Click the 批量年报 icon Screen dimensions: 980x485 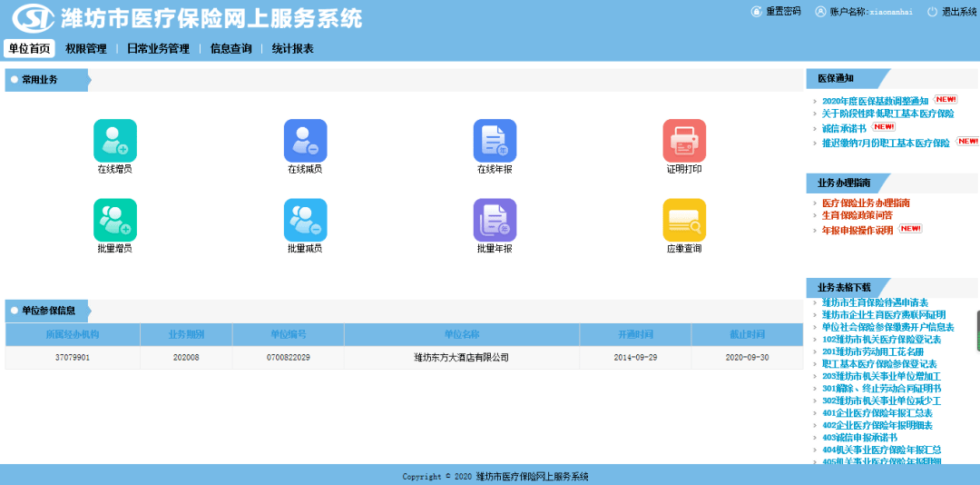pyautogui.click(x=495, y=220)
